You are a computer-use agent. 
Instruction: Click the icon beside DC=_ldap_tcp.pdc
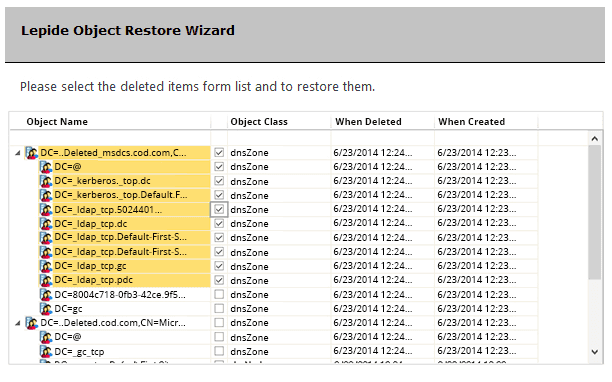(x=46, y=280)
